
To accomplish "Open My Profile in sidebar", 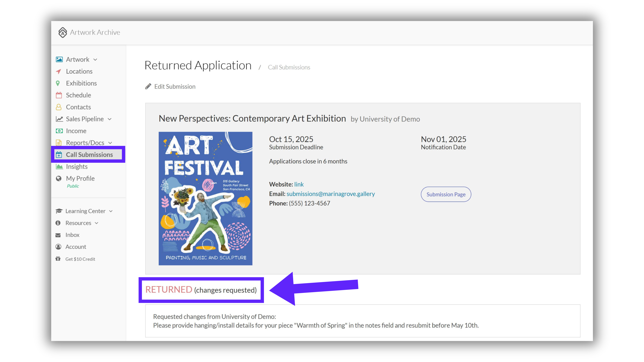I will pos(80,178).
